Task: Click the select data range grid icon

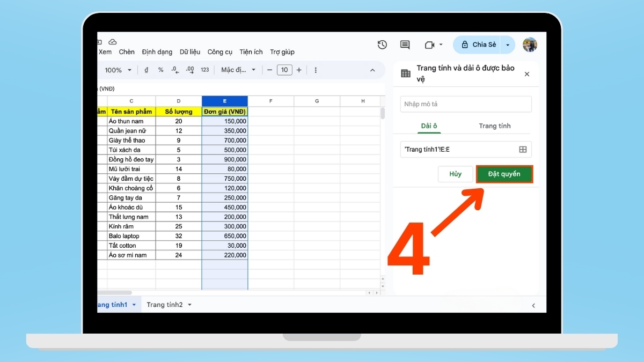Action: (523, 150)
